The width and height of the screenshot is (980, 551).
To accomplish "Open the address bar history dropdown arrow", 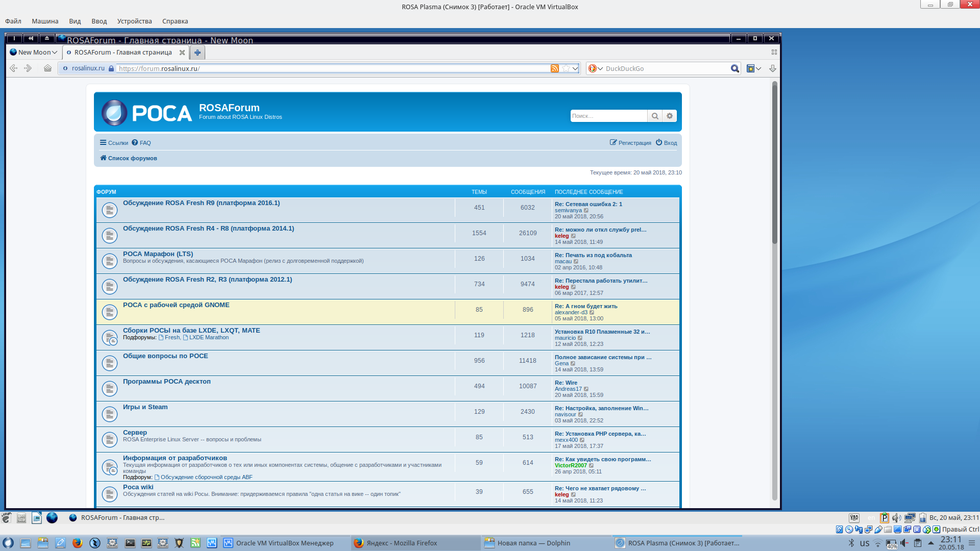I will pyautogui.click(x=575, y=68).
